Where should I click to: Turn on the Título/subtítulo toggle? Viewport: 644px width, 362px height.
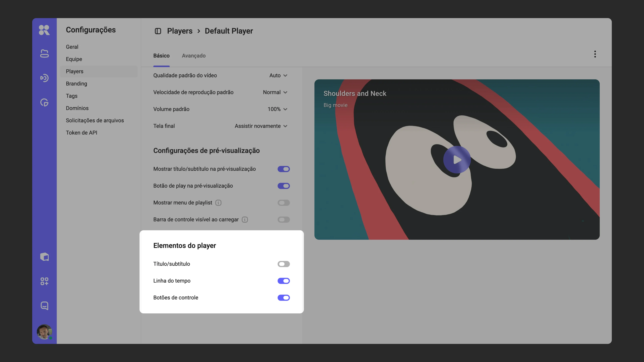pyautogui.click(x=283, y=264)
